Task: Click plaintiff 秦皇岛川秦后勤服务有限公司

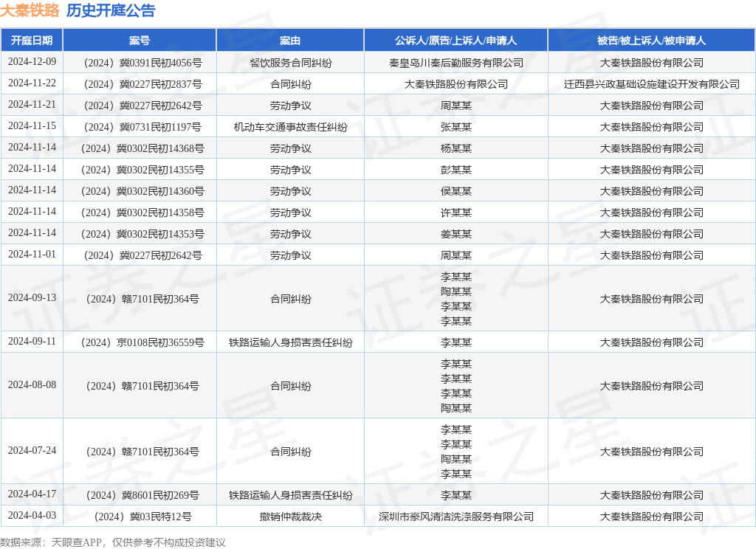Action: pyautogui.click(x=456, y=63)
